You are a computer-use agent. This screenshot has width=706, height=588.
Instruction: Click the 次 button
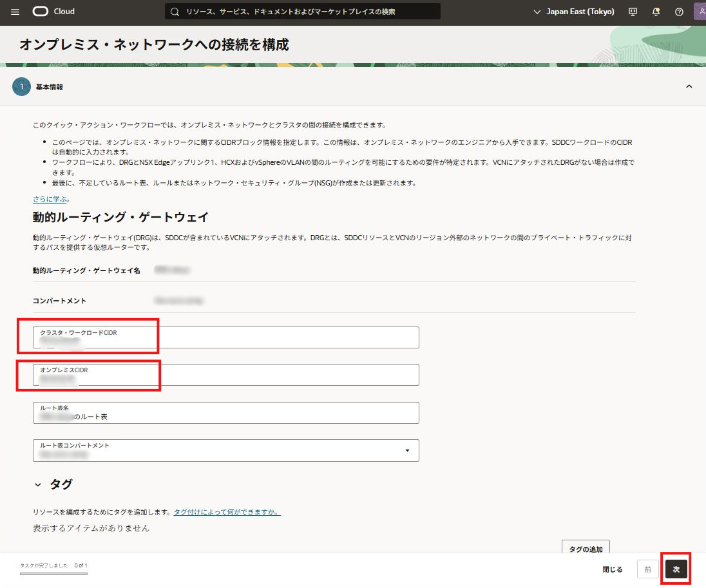click(676, 569)
